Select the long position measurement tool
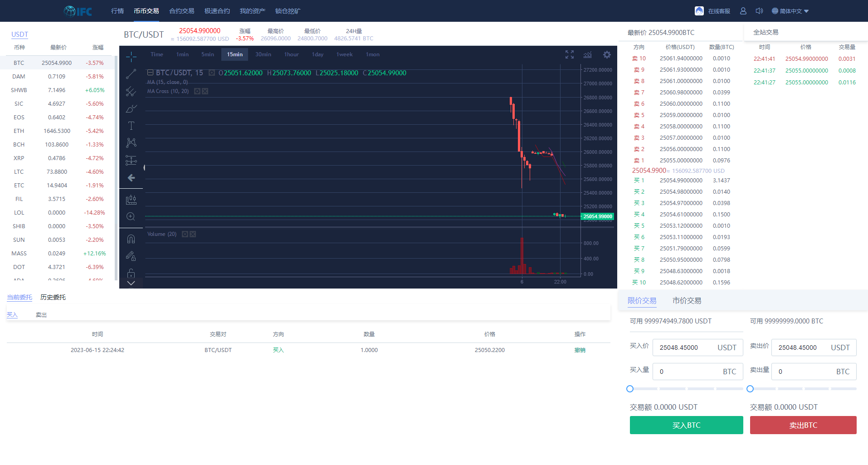Viewport: 868px width, 465px height. click(131, 160)
